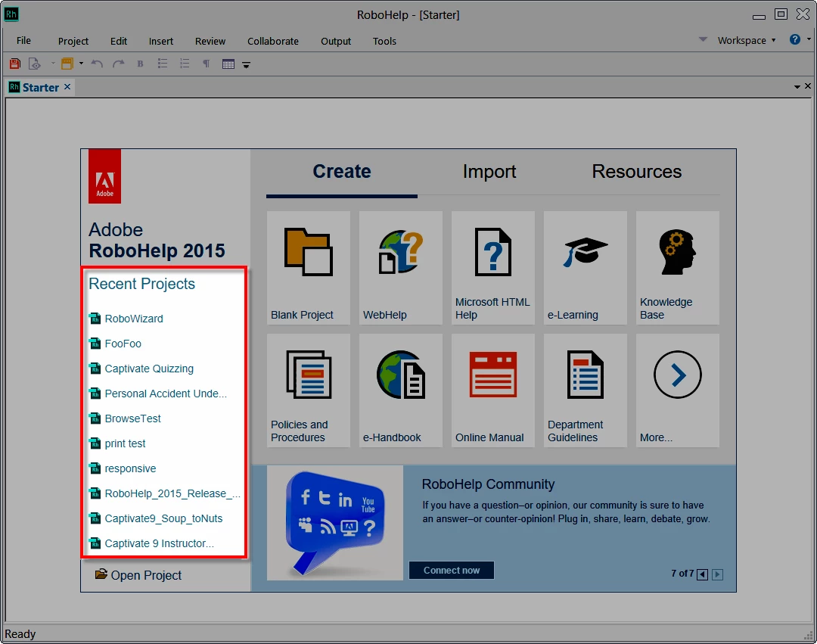Click the insert table icon

pyautogui.click(x=228, y=64)
